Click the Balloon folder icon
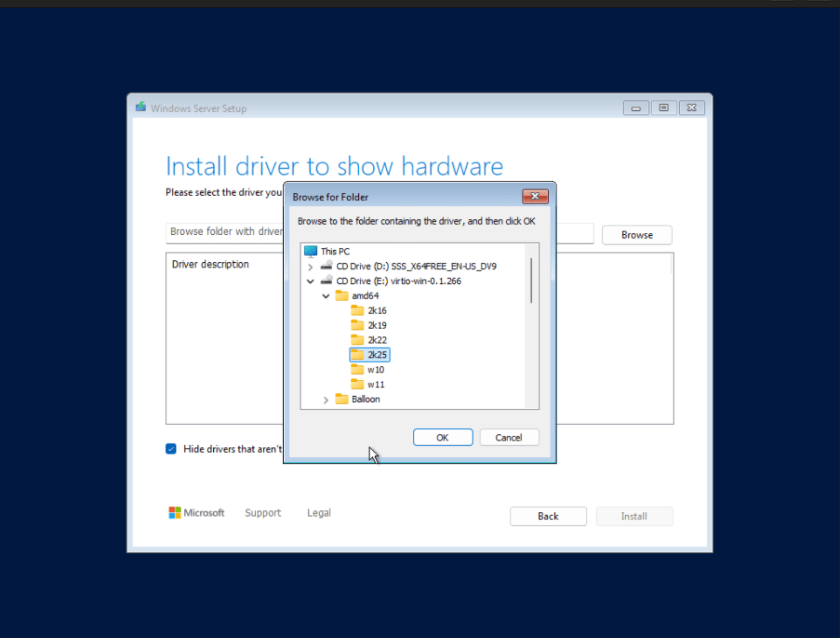The height and width of the screenshot is (638, 840). [342, 399]
